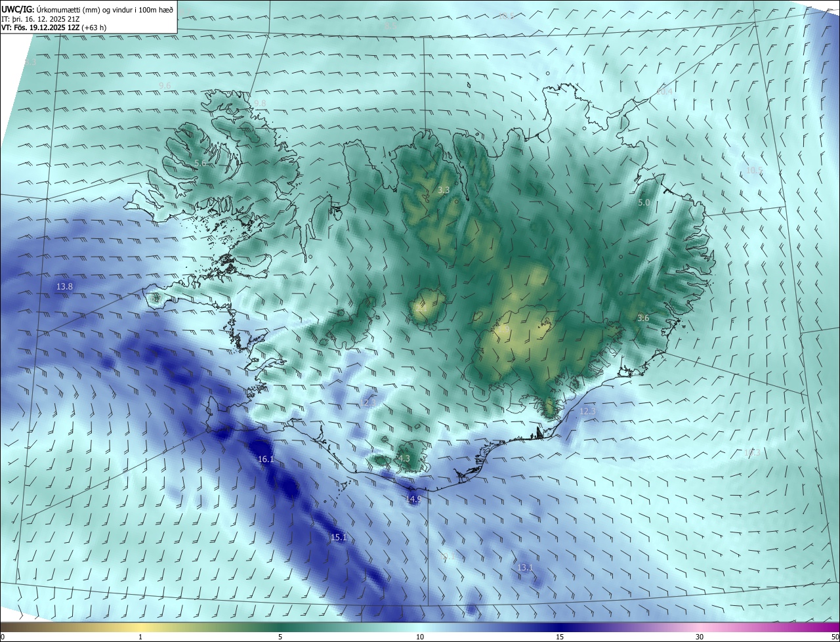Click the colorbar tick label 10

420,637
